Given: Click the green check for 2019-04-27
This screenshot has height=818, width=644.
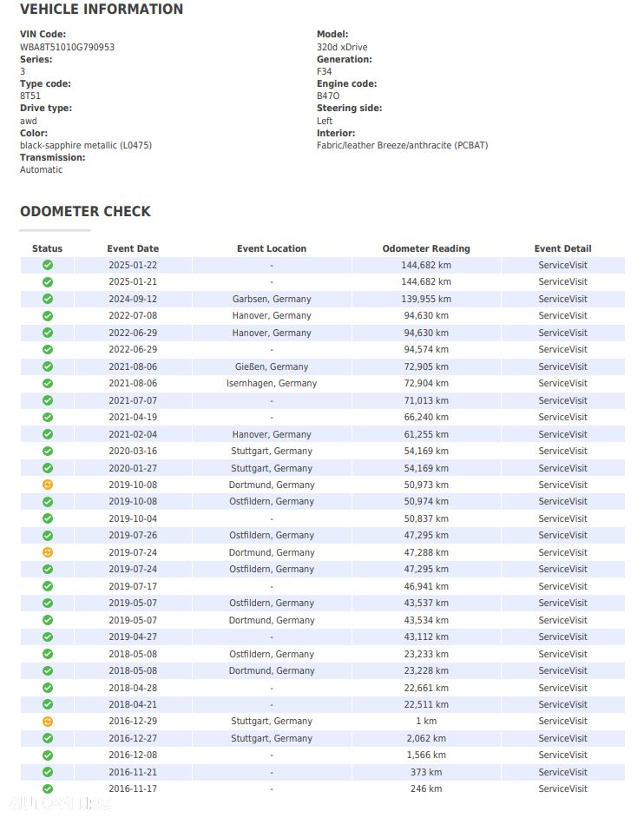Looking at the screenshot, I should pos(48,637).
